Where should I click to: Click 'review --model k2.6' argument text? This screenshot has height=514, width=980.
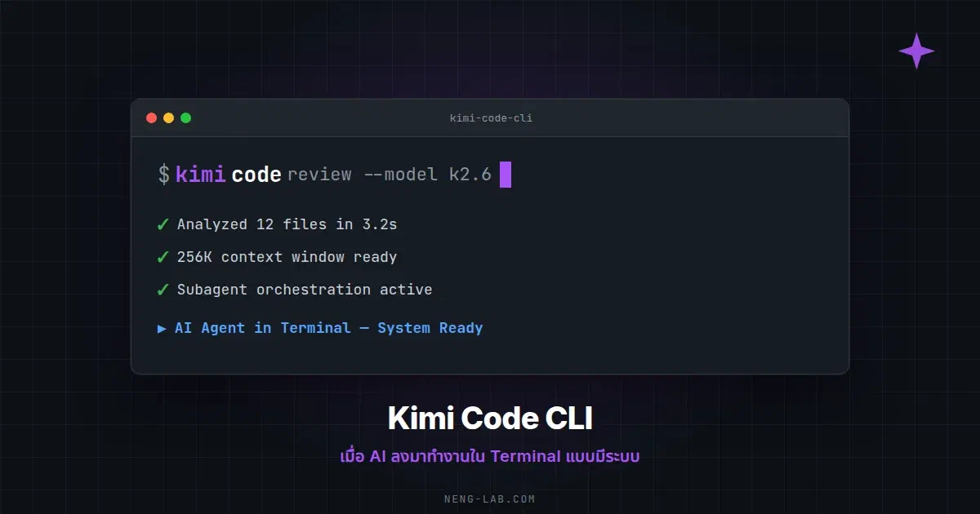(390, 175)
